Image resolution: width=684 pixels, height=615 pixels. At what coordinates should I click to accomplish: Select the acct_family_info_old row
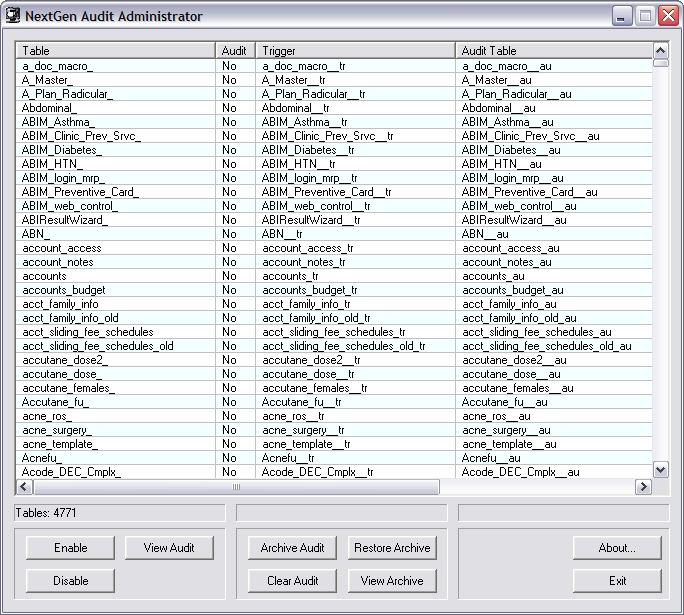[x=334, y=318]
